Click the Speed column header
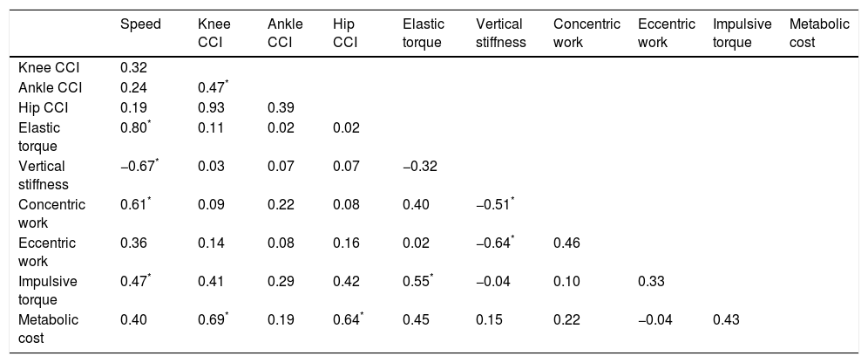 click(140, 24)
